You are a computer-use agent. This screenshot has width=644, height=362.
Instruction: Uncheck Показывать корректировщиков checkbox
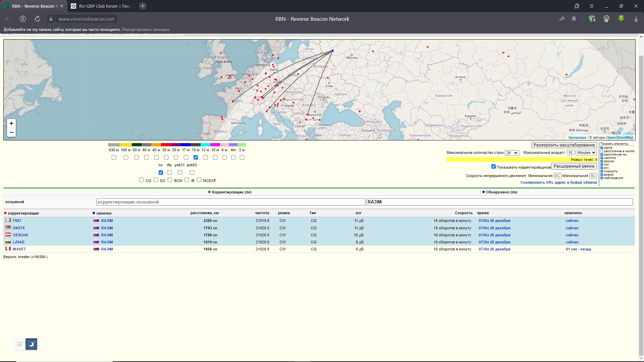point(493,167)
